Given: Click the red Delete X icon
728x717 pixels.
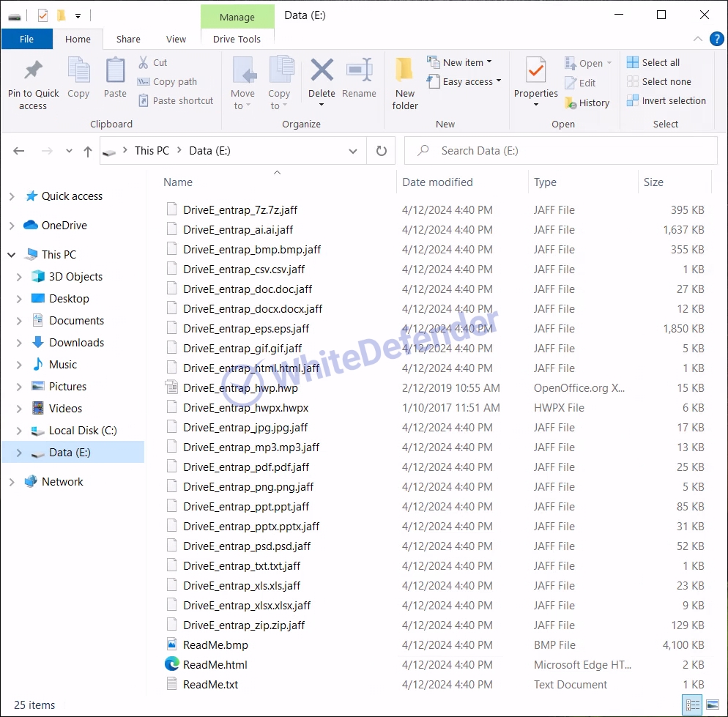Looking at the screenshot, I should click(x=322, y=70).
